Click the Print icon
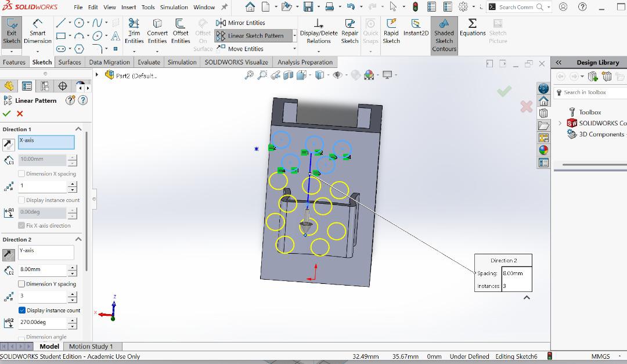 (x=329, y=7)
